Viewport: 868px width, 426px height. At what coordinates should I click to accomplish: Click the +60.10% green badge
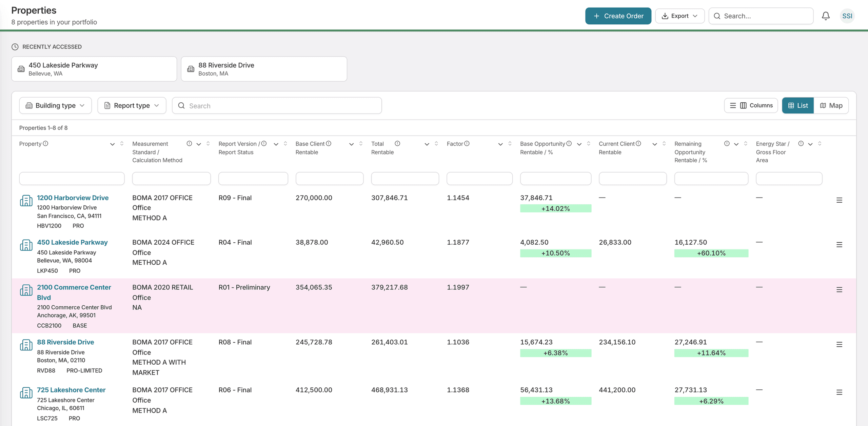pyautogui.click(x=711, y=253)
